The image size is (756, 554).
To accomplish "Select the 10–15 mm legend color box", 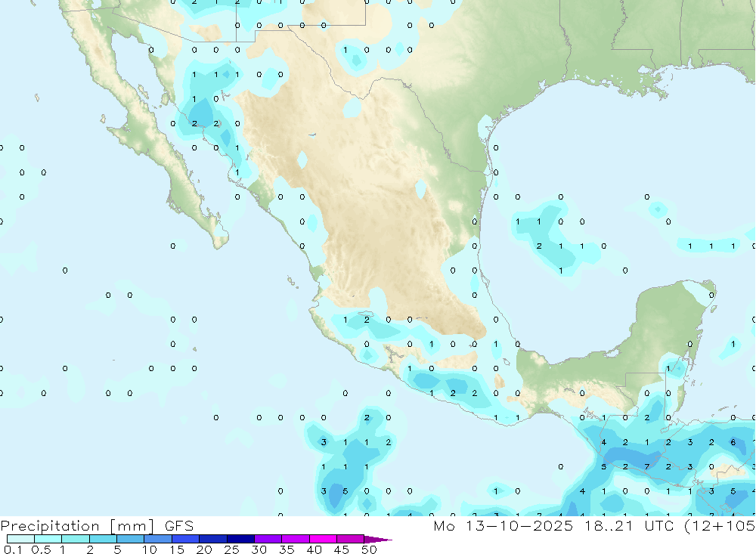I will pos(158,539).
